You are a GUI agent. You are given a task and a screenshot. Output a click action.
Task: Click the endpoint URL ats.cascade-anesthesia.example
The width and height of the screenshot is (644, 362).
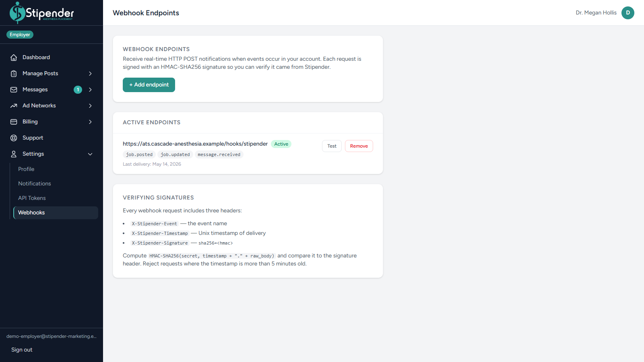pyautogui.click(x=195, y=144)
